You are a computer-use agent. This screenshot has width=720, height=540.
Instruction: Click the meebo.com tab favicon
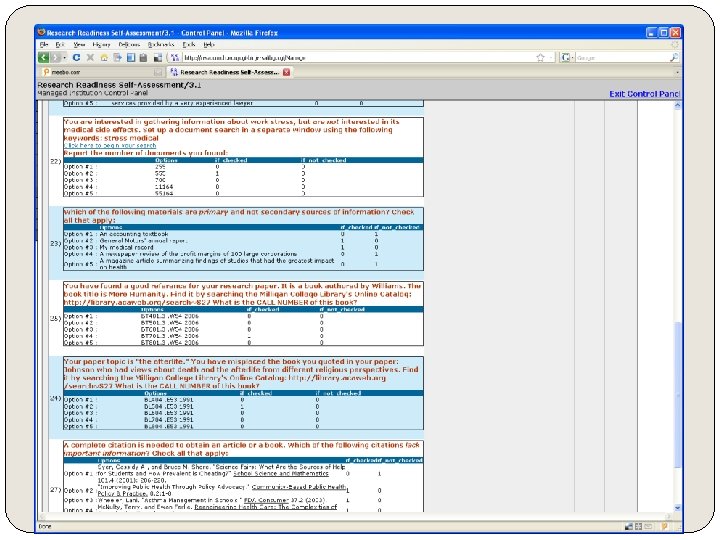[46, 72]
